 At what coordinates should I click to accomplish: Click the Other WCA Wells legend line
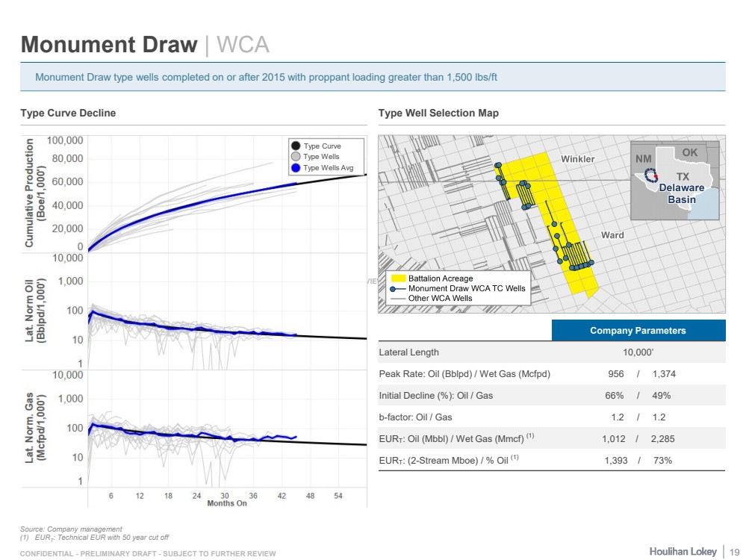point(398,298)
